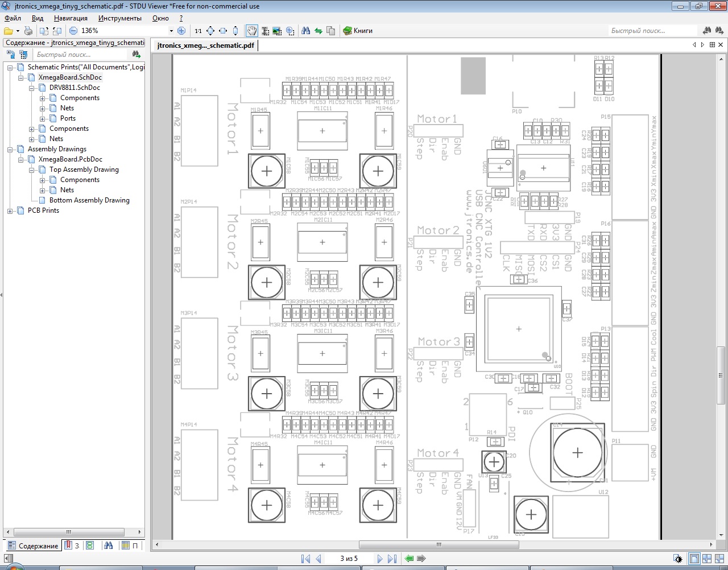
Task: Select Bottom Assembly Drawing in contents
Action: [89, 200]
